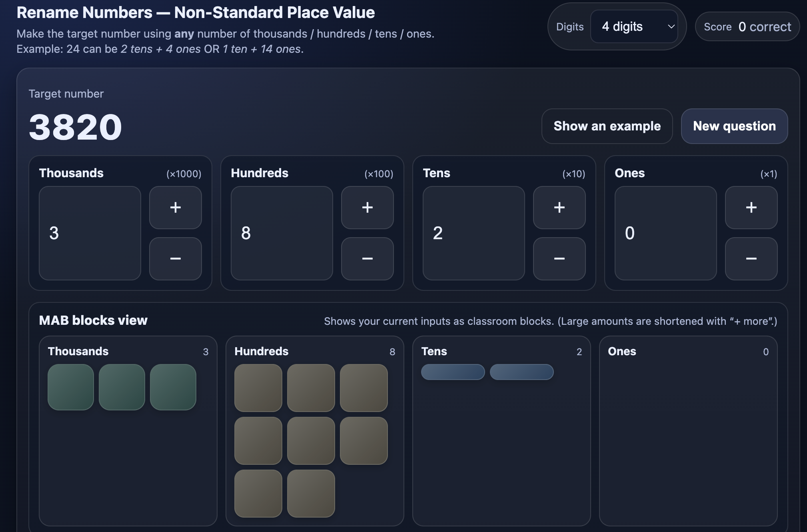Click the first green thousands block

point(71,387)
